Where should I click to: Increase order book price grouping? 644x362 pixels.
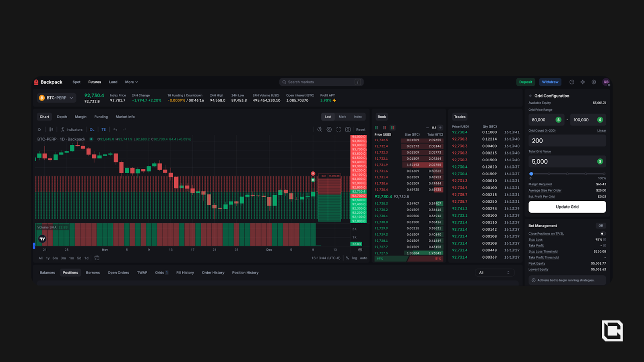coord(440,128)
